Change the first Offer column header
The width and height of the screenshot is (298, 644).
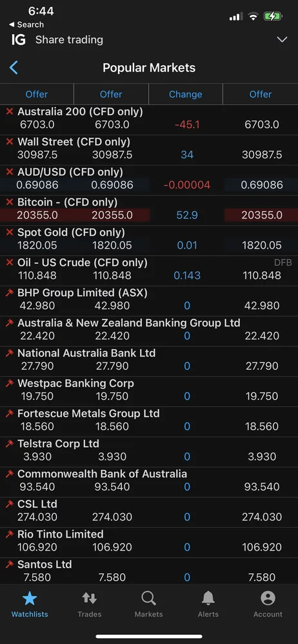pyautogui.click(x=37, y=94)
